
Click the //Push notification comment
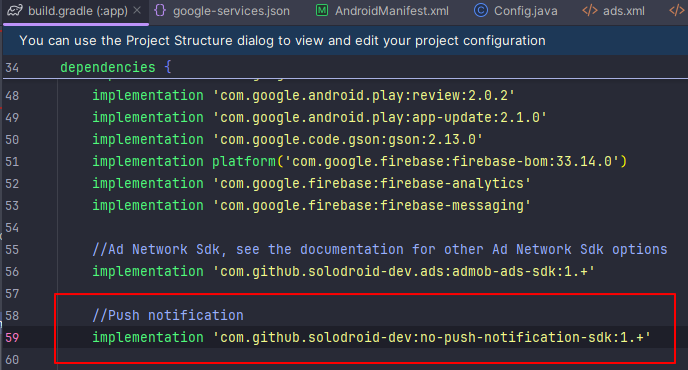pos(168,316)
